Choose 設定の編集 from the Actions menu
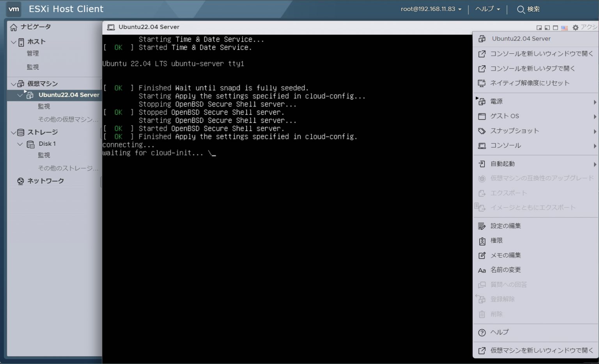 pos(505,226)
